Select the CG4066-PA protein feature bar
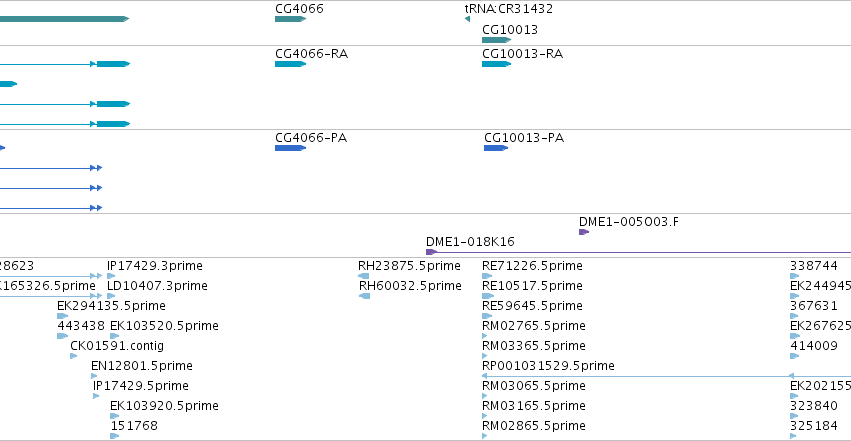The height and width of the screenshot is (441, 851). (x=289, y=148)
